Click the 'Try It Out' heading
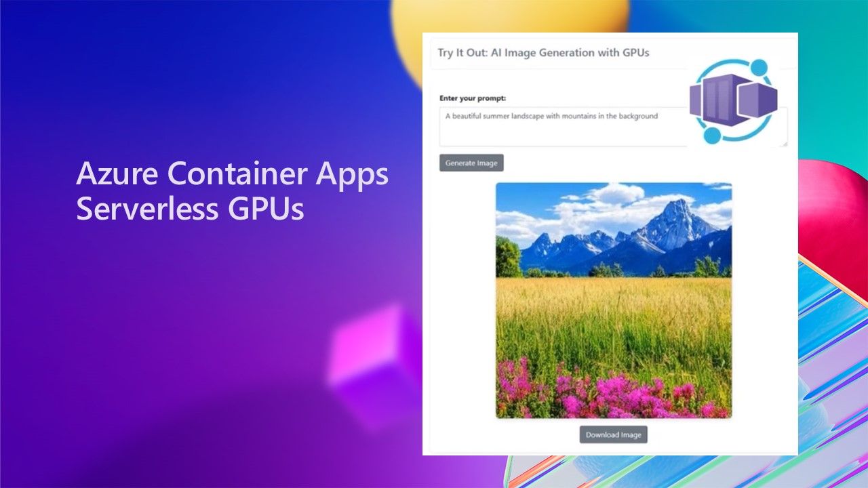This screenshot has height=488, width=868. (544, 52)
